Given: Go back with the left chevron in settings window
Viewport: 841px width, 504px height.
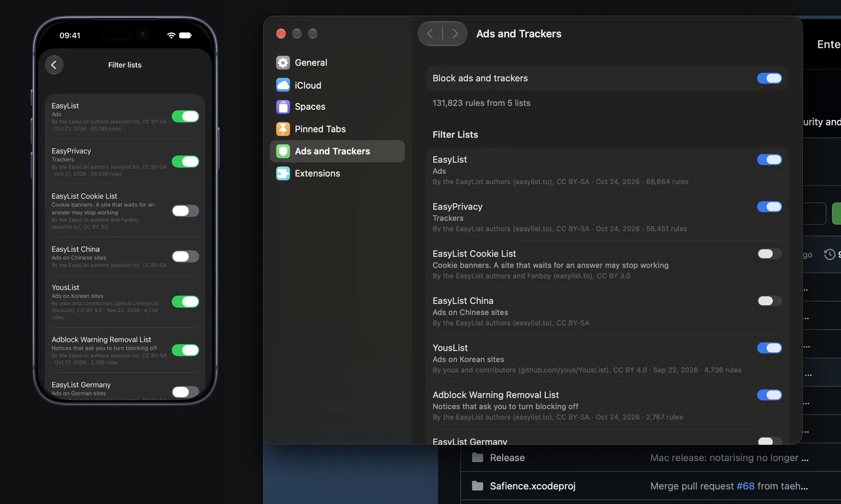Looking at the screenshot, I should pos(430,34).
